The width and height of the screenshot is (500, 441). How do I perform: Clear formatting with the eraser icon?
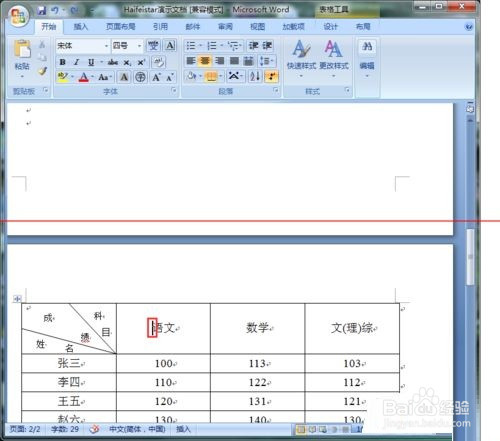[158, 62]
